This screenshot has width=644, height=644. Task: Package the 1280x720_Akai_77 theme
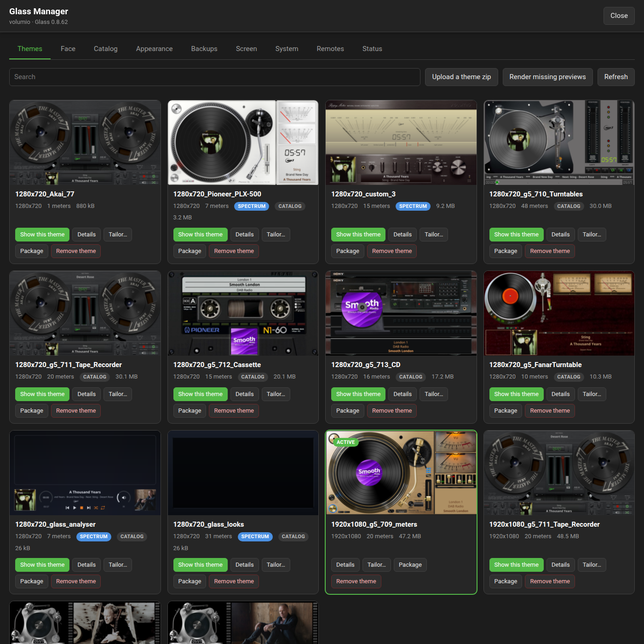(32, 251)
